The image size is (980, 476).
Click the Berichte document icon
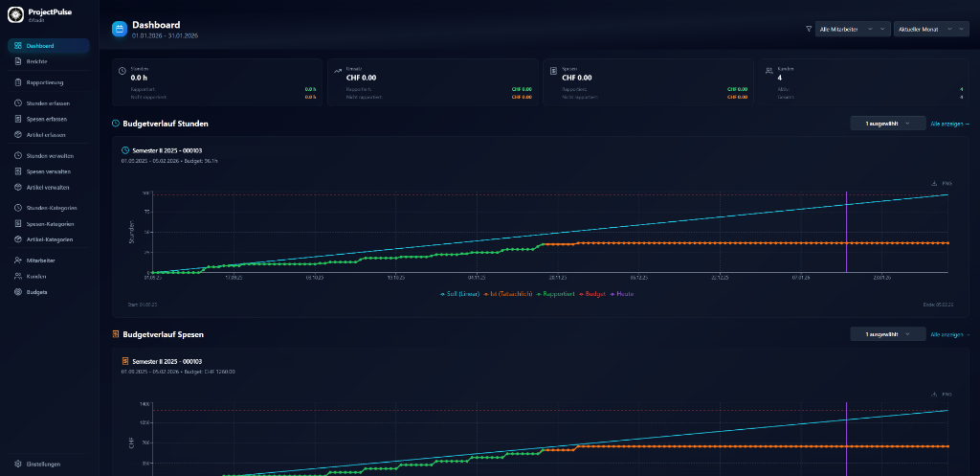click(18, 61)
